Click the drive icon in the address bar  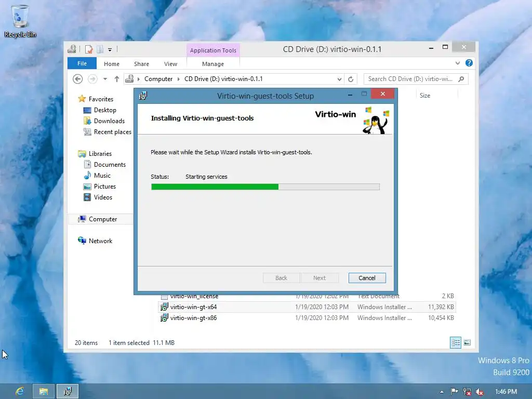[x=129, y=79]
